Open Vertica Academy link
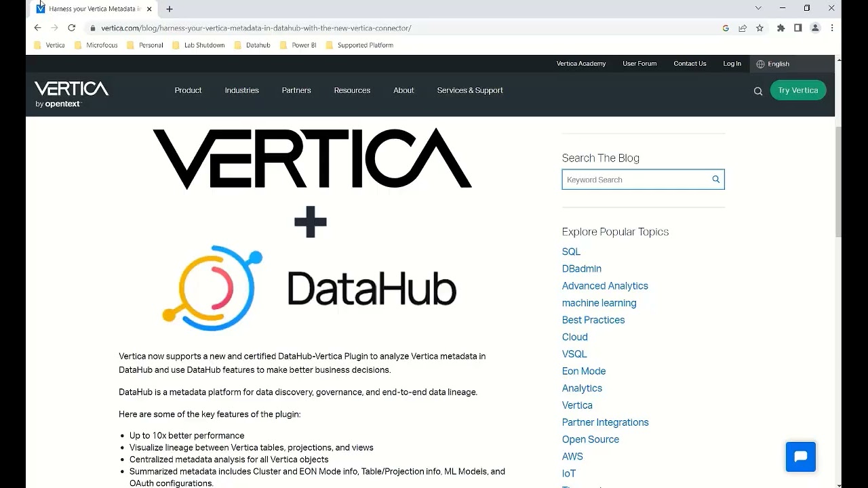 point(581,64)
